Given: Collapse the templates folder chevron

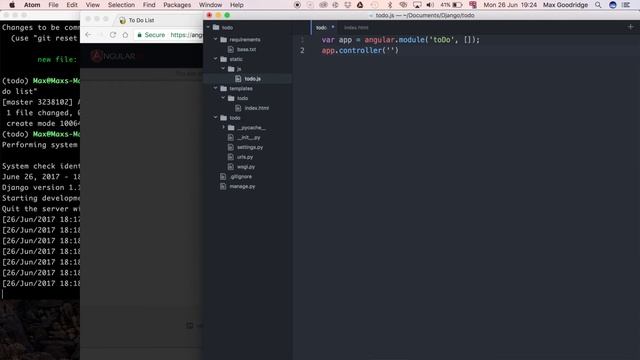Looking at the screenshot, I should [216, 88].
